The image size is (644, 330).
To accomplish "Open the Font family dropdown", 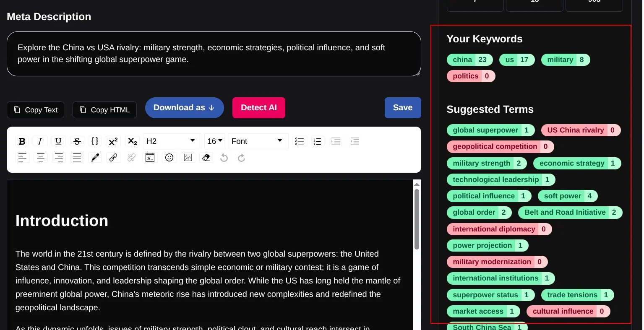I will (x=258, y=141).
